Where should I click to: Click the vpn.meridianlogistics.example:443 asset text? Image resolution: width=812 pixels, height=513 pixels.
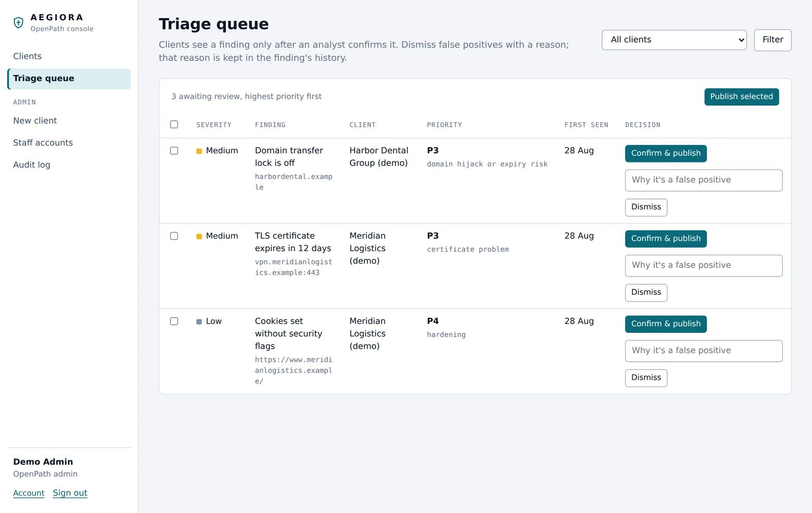point(293,267)
